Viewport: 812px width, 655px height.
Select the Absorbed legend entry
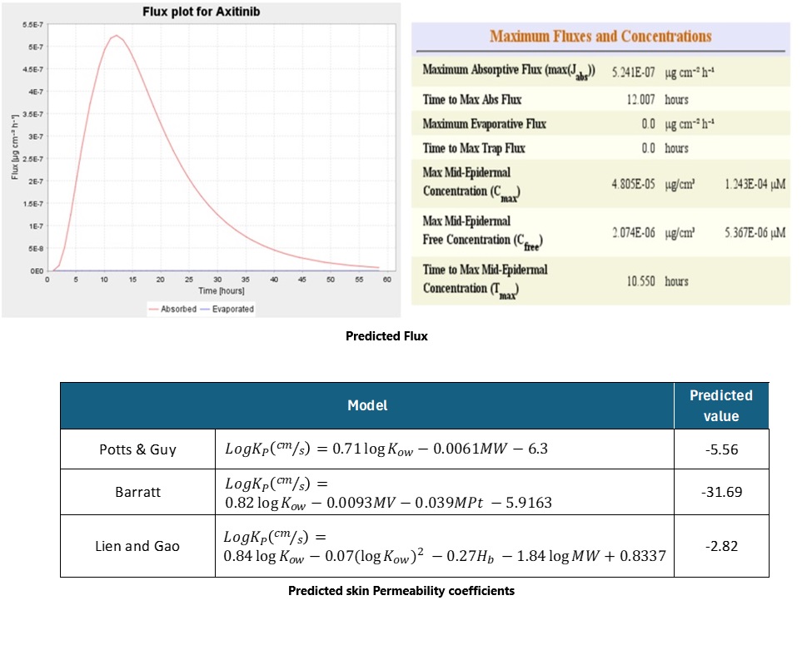[x=172, y=309]
